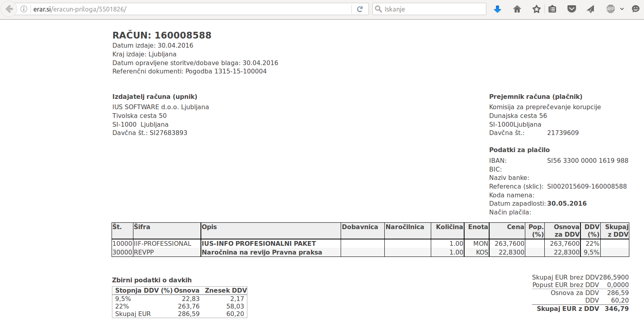This screenshot has width=644, height=326.
Task: Click 'Komisija za preprečevanje korupcije' text
Action: click(545, 107)
